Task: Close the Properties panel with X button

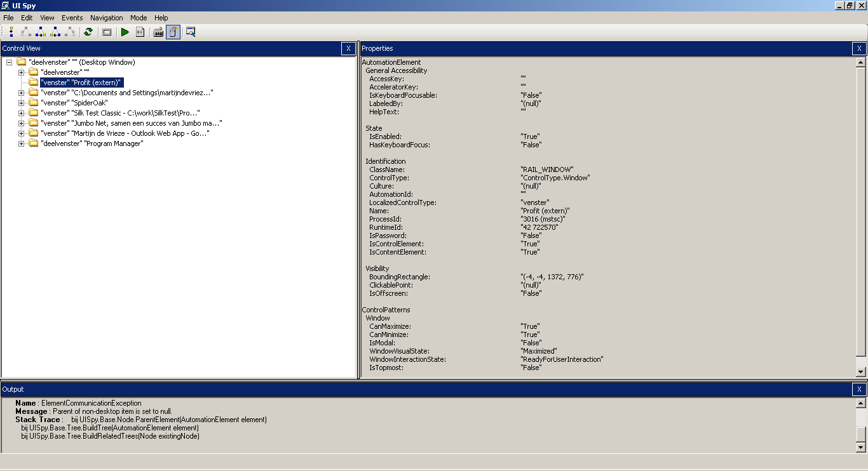Action: tap(859, 48)
